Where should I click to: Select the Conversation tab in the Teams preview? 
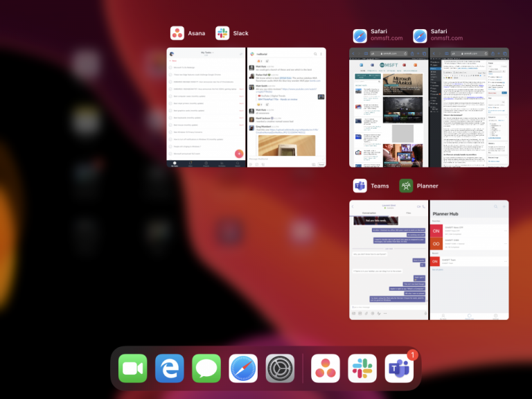click(369, 213)
